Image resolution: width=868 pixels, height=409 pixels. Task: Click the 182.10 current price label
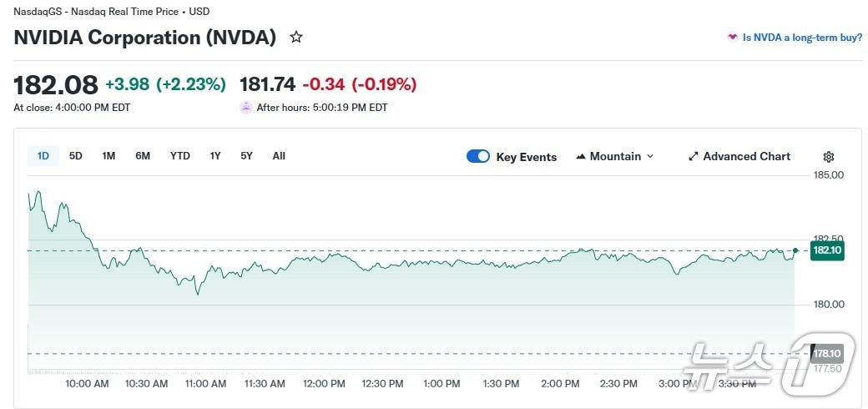click(827, 250)
